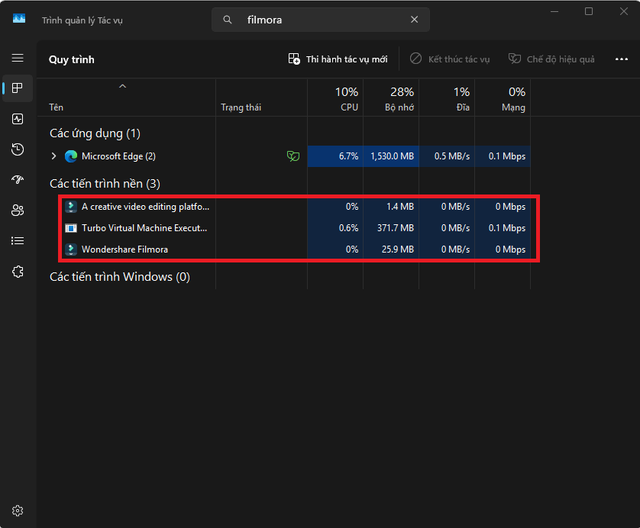Open the hamburger navigation menu
The width and height of the screenshot is (640, 528).
click(x=18, y=58)
